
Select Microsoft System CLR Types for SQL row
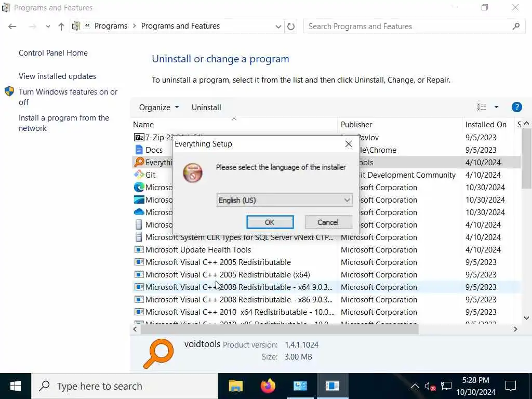[326, 237]
